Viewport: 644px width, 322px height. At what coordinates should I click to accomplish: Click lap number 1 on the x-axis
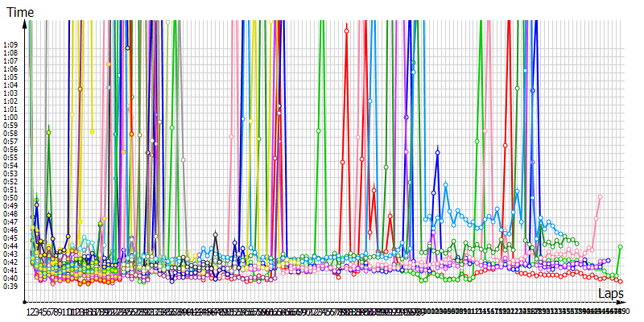coord(29,311)
